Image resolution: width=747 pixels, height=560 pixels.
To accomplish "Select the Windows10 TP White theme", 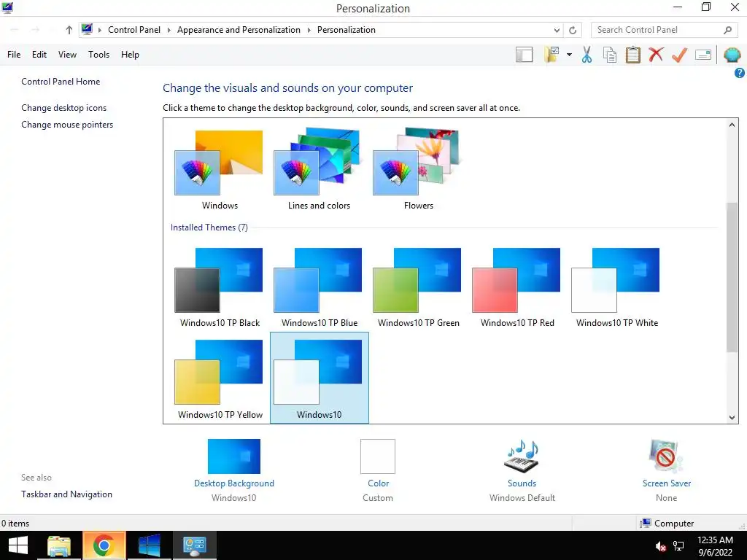I will click(x=617, y=287).
